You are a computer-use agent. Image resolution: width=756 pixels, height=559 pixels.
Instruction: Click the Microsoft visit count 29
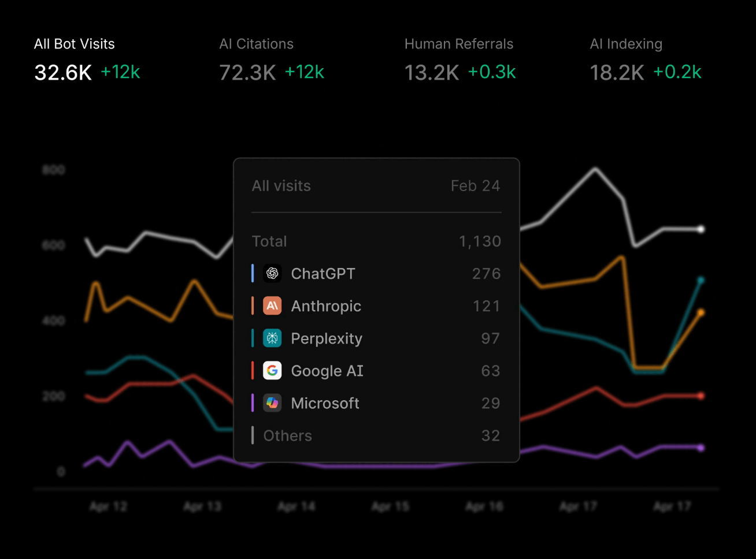[491, 403]
